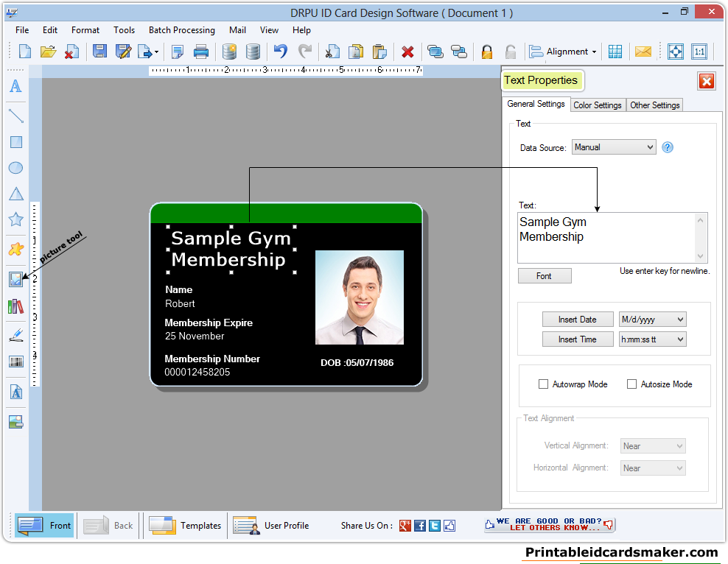Open the Templates section

pyautogui.click(x=185, y=526)
